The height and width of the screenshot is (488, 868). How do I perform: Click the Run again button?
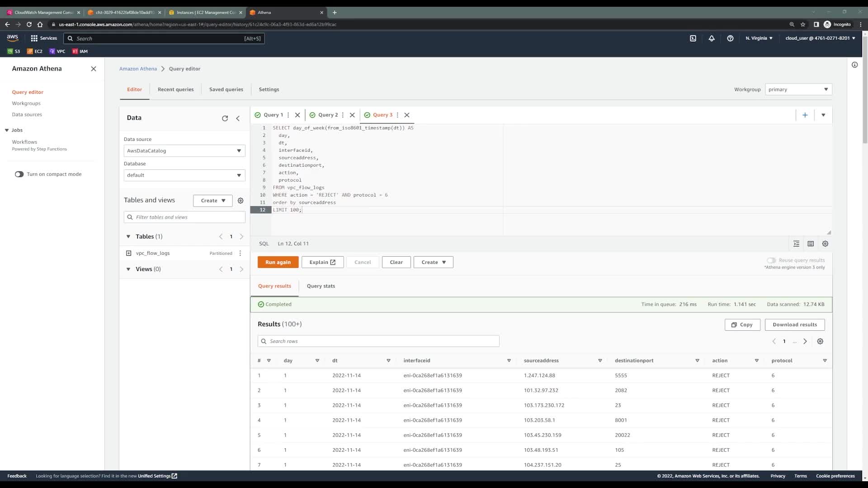278,262
